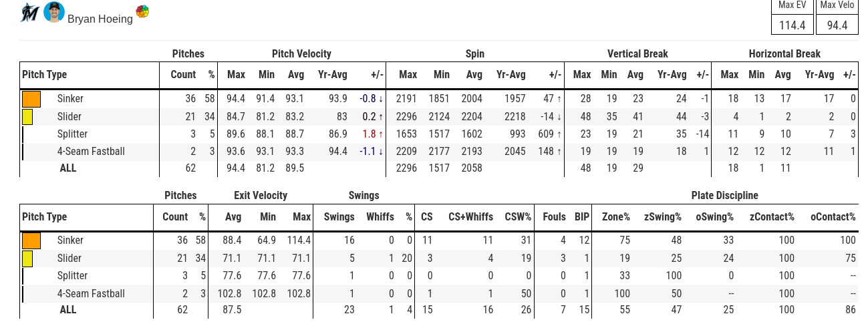868x326 pixels.
Task: Click the colorful pitch chart icon
Action: (x=142, y=11)
